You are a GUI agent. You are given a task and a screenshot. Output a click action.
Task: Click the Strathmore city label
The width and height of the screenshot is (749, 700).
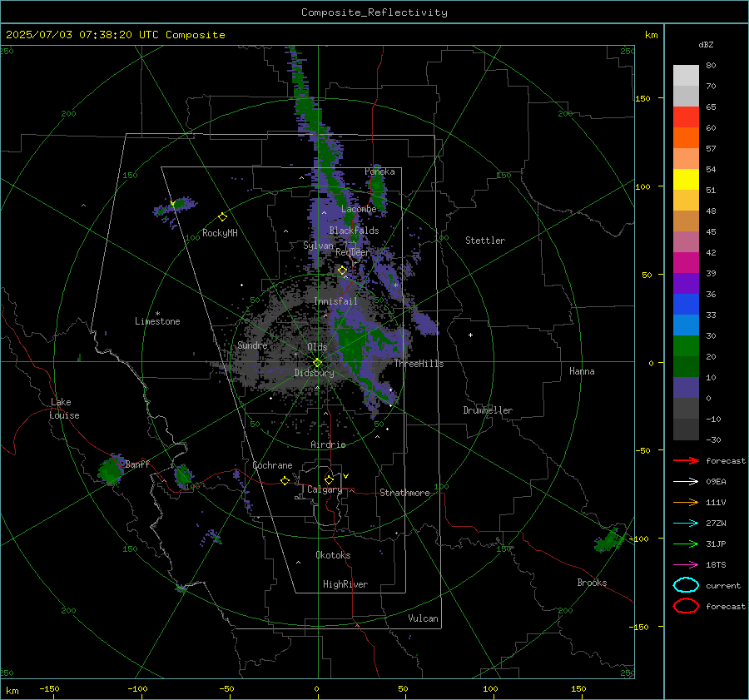[x=404, y=493]
